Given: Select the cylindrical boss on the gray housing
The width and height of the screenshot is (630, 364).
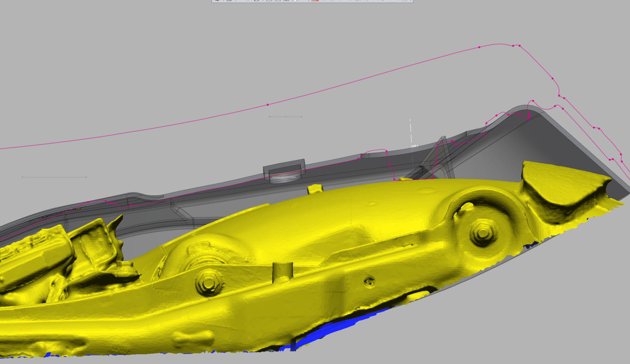Looking at the screenshot, I should [284, 171].
